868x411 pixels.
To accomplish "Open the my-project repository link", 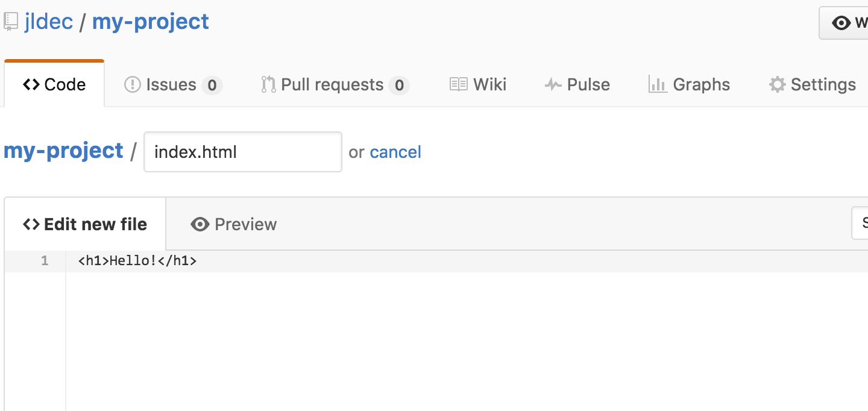I will (150, 20).
